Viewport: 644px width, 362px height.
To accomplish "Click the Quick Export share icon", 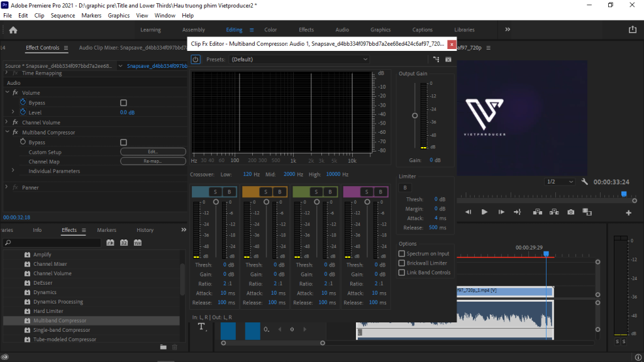I will pyautogui.click(x=632, y=30).
